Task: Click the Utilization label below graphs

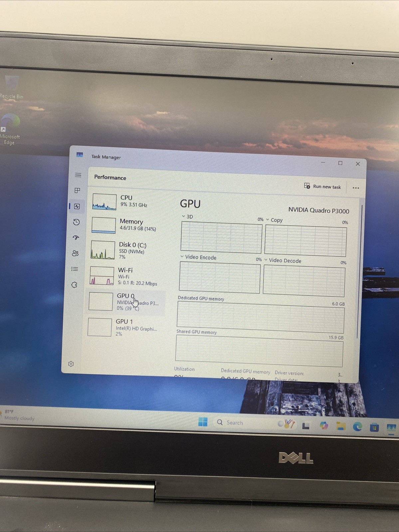Action: pos(184,369)
